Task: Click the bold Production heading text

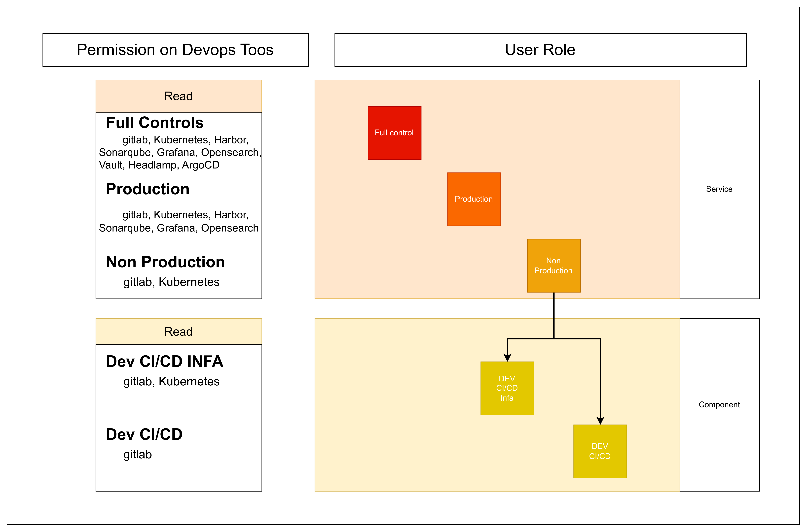Action: (x=148, y=189)
